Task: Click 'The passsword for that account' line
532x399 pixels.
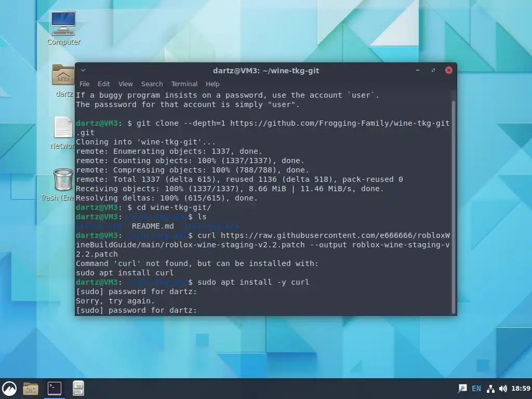Action: pyautogui.click(x=188, y=104)
